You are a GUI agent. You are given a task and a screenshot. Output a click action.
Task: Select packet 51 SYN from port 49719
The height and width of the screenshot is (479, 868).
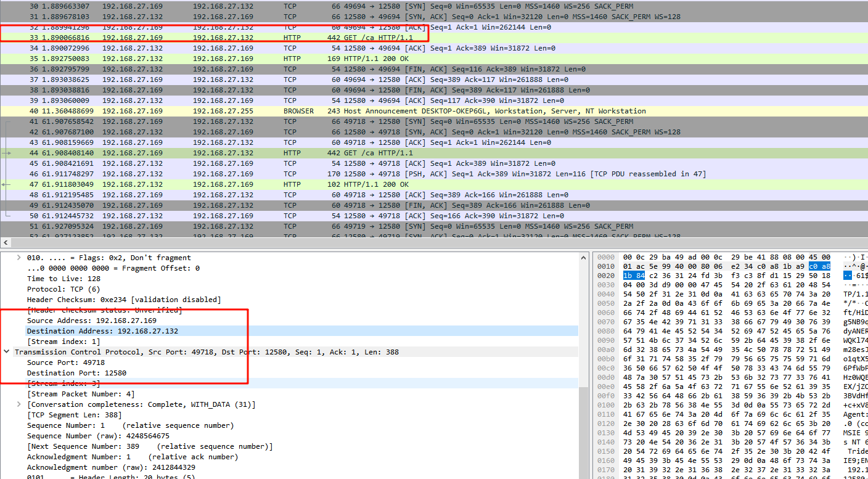434,226
